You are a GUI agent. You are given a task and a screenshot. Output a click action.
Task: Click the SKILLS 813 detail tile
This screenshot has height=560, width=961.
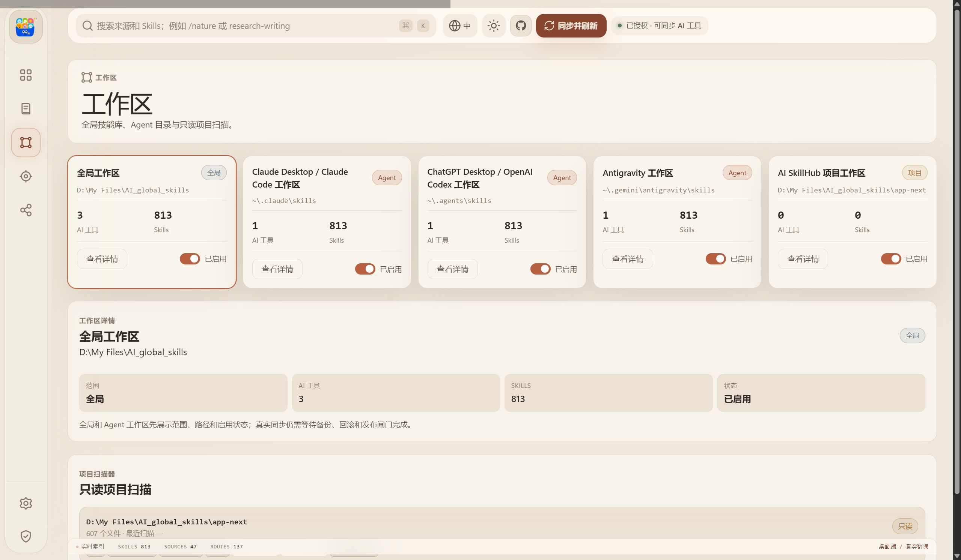pyautogui.click(x=609, y=393)
